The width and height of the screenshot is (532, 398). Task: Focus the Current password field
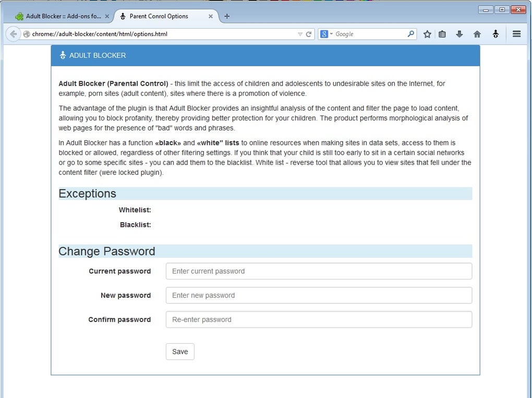(x=319, y=271)
